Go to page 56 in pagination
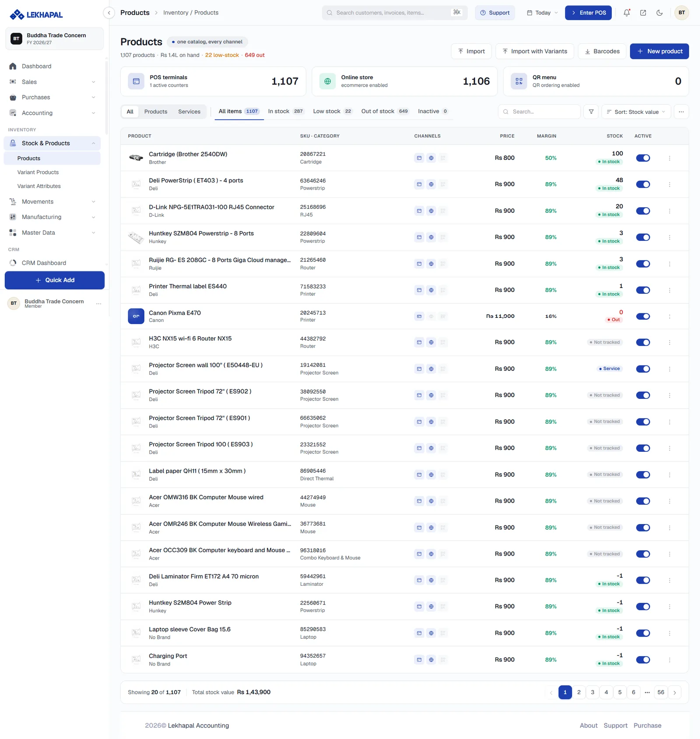This screenshot has height=739, width=700. [x=661, y=693]
